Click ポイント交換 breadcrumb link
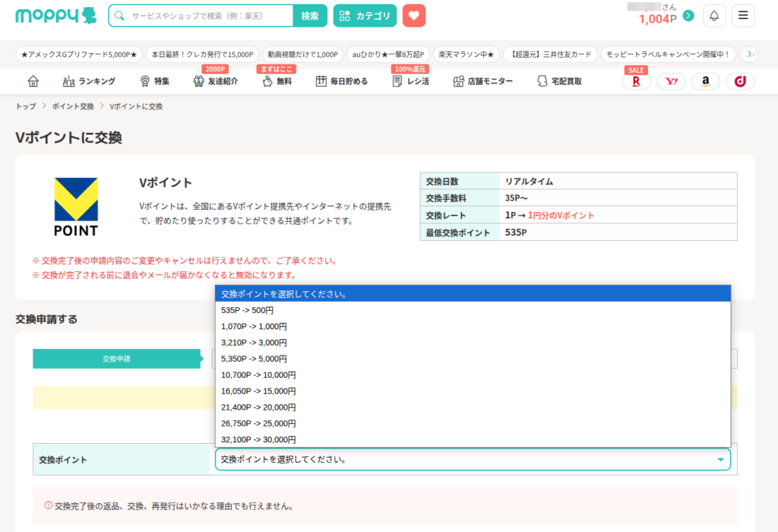The height and width of the screenshot is (532, 778). pos(73,106)
